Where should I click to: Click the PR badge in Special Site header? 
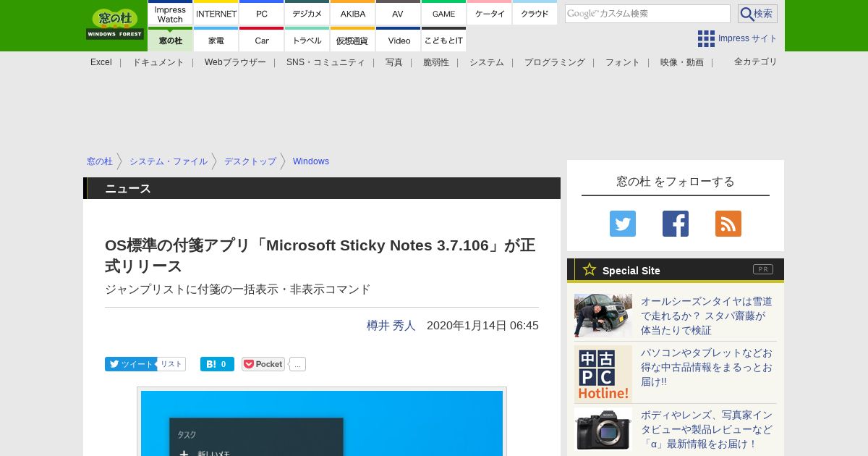(763, 269)
